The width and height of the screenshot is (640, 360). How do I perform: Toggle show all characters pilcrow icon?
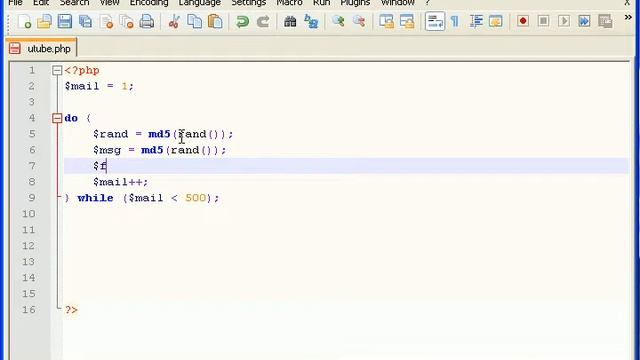click(x=455, y=21)
